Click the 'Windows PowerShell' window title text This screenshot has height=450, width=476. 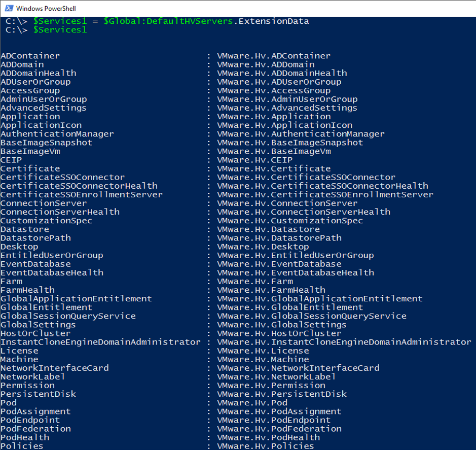pyautogui.click(x=46, y=9)
